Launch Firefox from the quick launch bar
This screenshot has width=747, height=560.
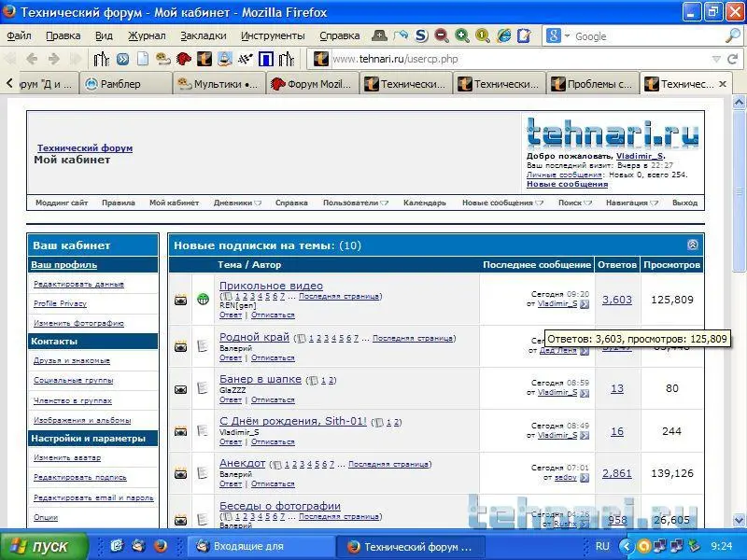point(160,546)
